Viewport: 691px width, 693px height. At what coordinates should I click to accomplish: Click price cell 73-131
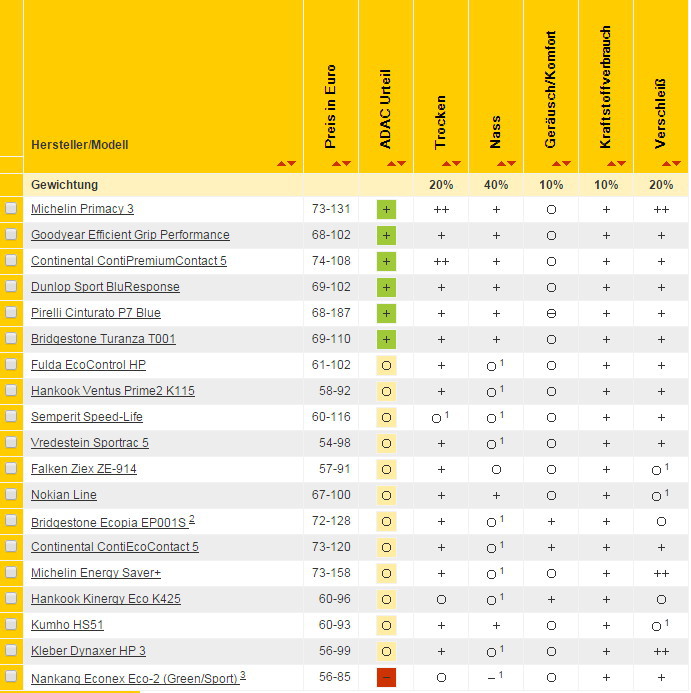(331, 209)
